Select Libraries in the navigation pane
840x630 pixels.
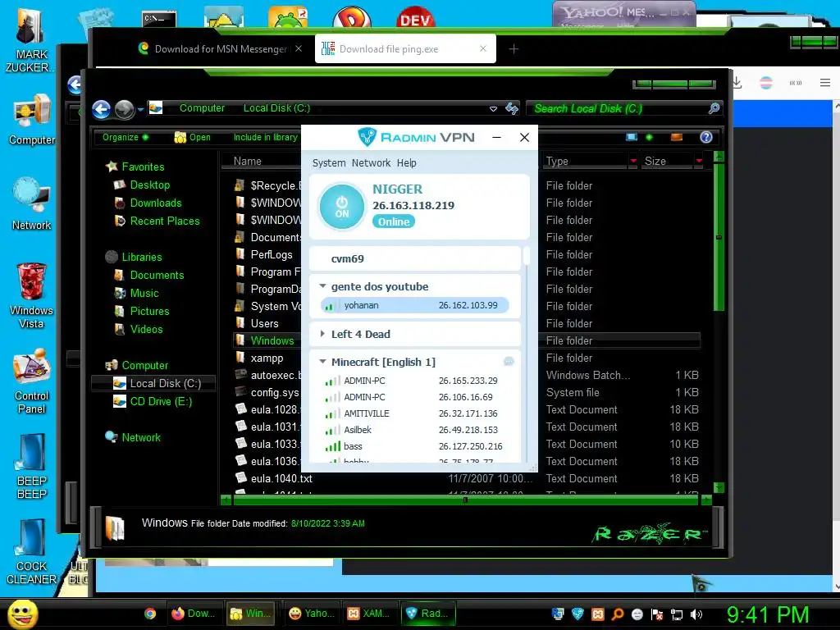141,257
